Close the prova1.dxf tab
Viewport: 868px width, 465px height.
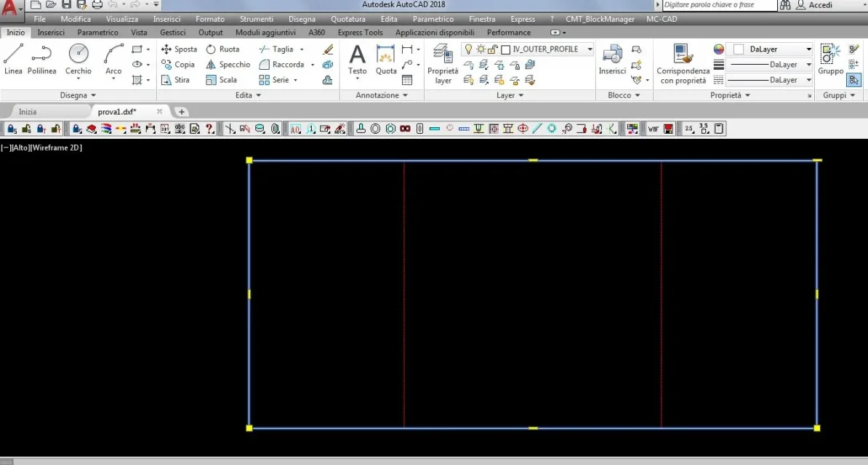pos(159,111)
